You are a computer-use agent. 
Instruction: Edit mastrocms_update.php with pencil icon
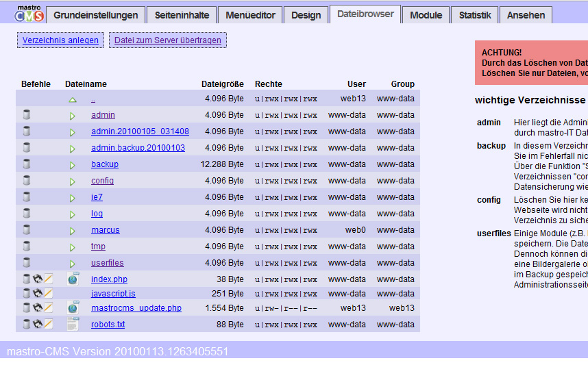click(49, 307)
